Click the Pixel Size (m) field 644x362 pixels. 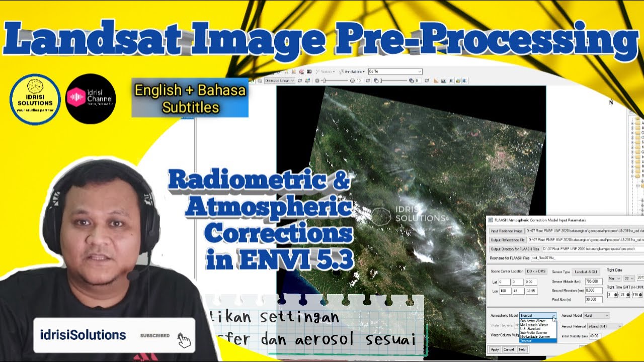(594, 300)
